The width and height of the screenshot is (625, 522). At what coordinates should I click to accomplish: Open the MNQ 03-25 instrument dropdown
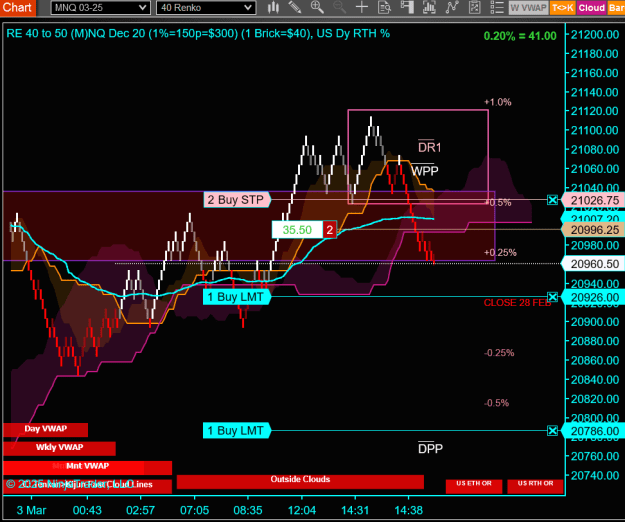point(100,8)
